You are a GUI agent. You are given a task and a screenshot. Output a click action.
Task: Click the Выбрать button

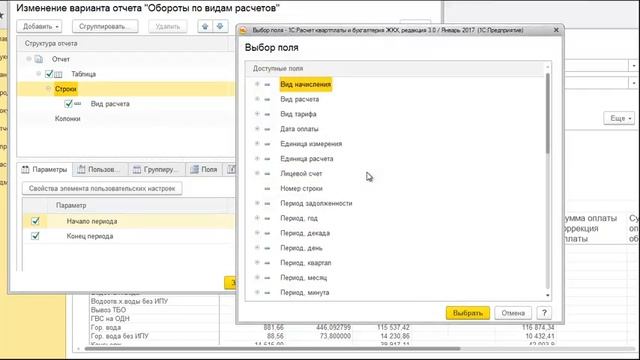(468, 313)
